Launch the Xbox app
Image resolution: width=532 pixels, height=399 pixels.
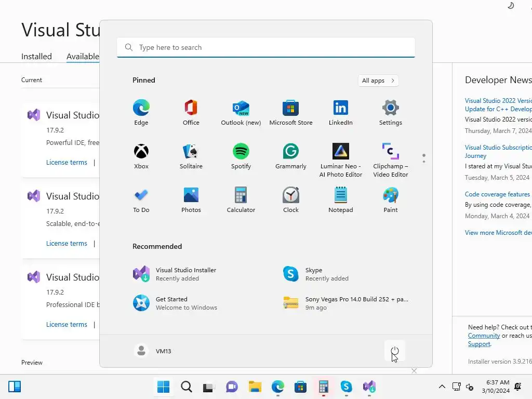coord(141,156)
